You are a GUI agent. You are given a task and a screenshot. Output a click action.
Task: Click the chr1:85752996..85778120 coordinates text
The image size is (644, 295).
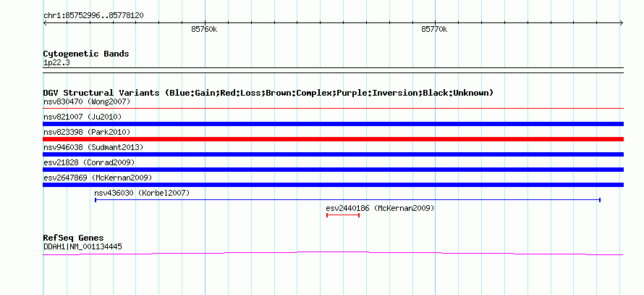tap(93, 16)
